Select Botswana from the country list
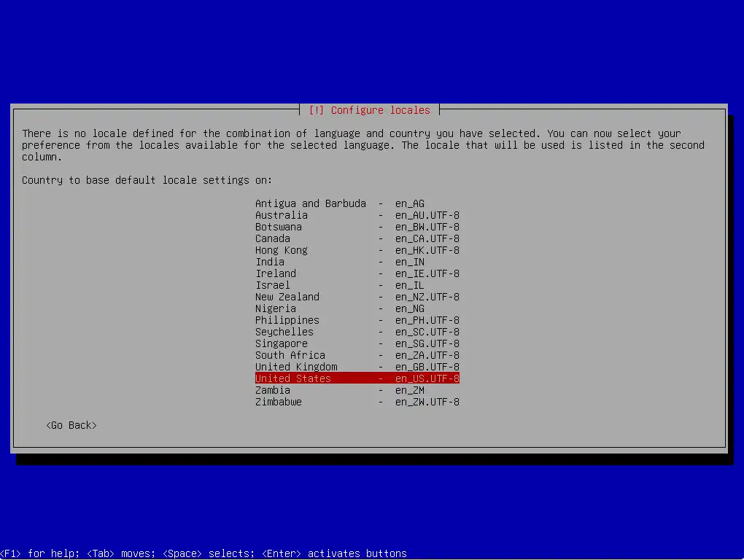Screen dimensions: 744x560 point(357,227)
